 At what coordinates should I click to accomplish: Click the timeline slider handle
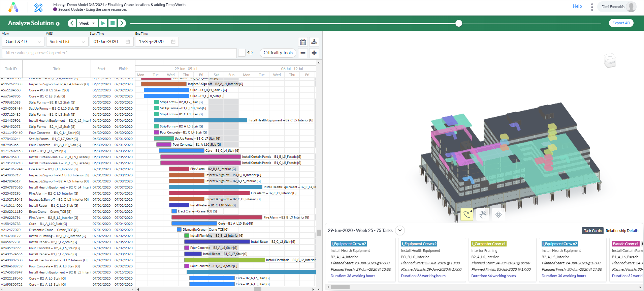point(458,23)
